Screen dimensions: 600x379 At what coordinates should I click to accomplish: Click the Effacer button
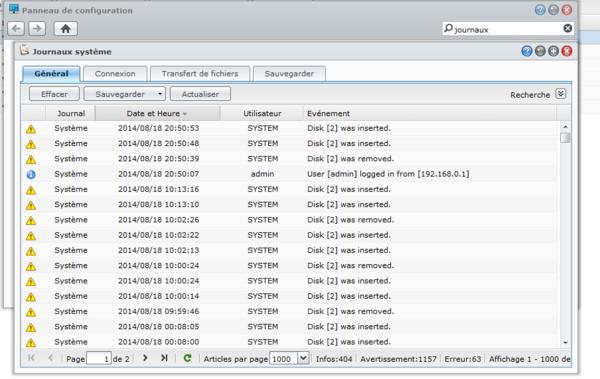pyautogui.click(x=54, y=94)
